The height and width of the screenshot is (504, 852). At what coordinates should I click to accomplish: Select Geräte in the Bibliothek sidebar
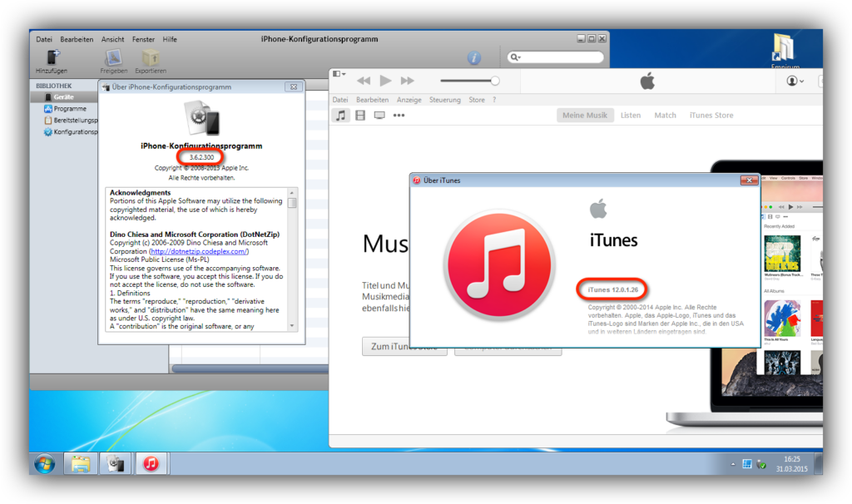(63, 97)
